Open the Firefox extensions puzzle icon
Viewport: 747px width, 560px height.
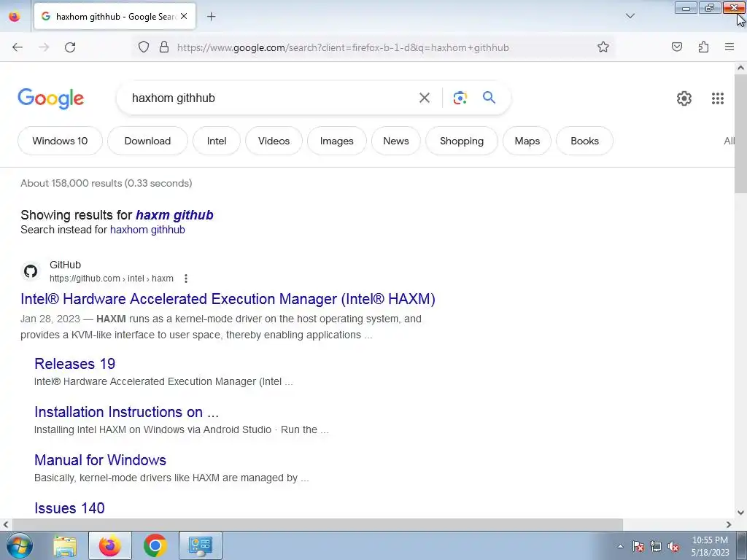703,47
